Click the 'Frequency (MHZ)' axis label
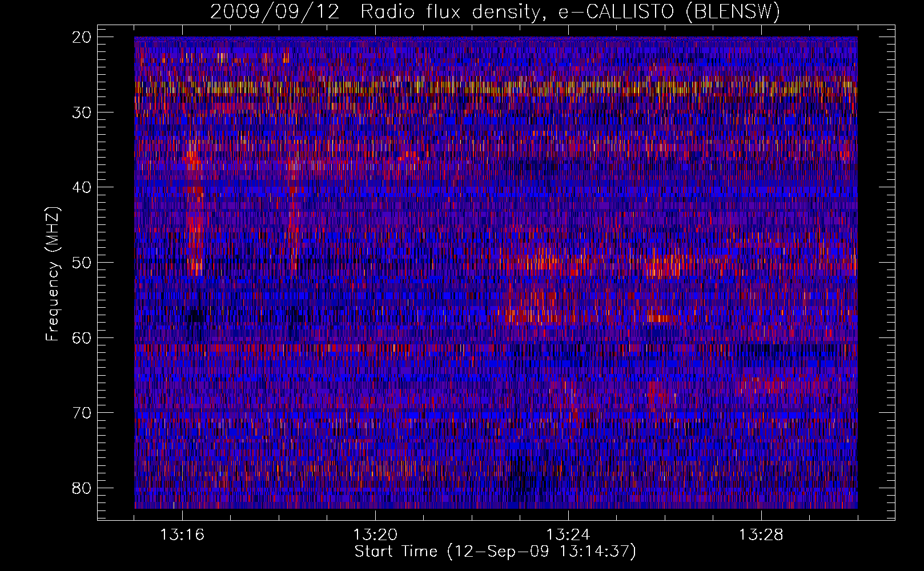Screen dimensions: 924x571 (x=53, y=274)
